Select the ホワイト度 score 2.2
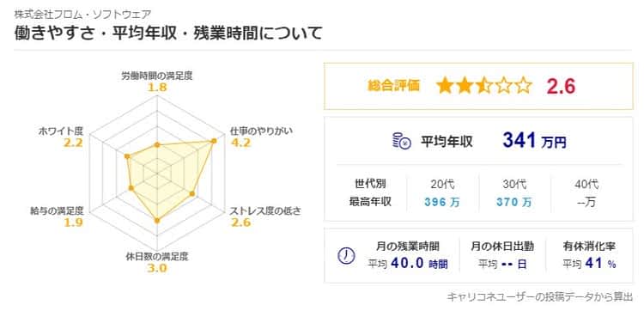The width and height of the screenshot is (644, 311). tap(73, 143)
